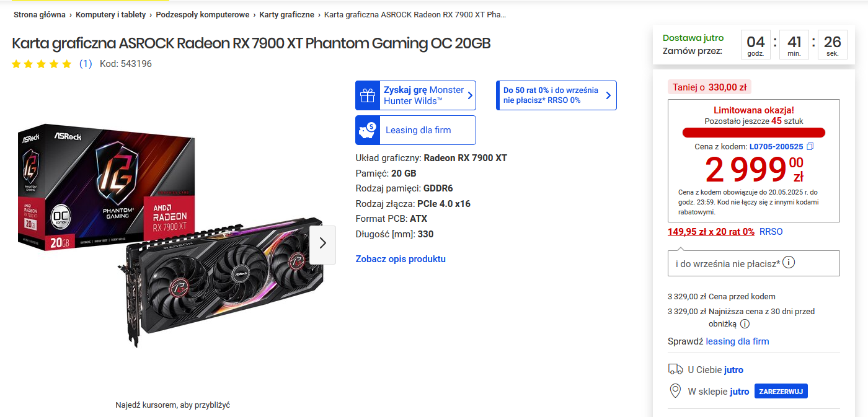The image size is (868, 417).
Task: Click the RRSO link
Action: point(771,232)
